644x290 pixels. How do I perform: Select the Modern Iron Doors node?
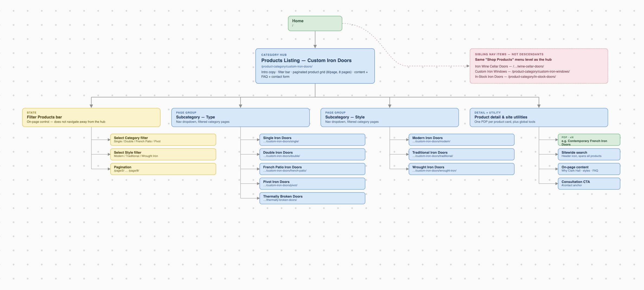(461, 140)
